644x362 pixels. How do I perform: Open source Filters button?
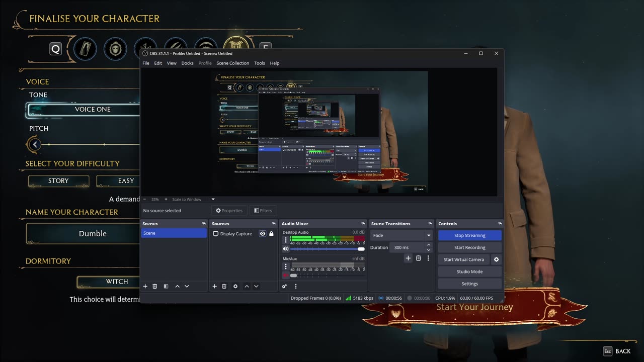(263, 211)
